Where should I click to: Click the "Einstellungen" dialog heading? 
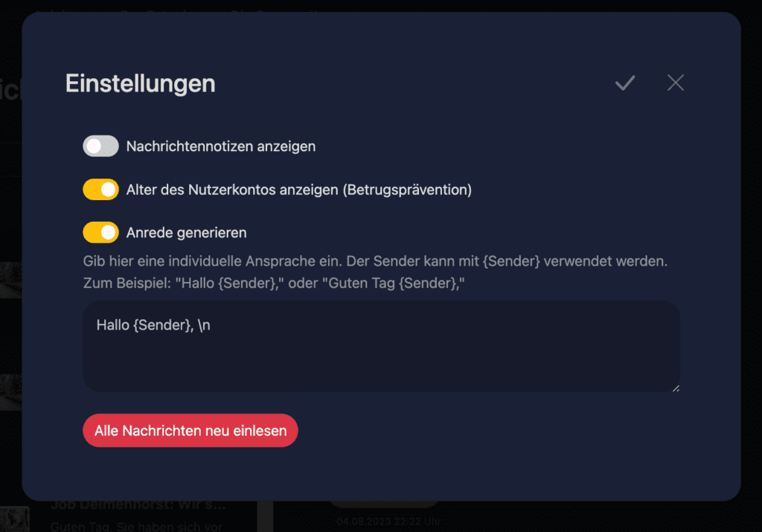tap(141, 83)
